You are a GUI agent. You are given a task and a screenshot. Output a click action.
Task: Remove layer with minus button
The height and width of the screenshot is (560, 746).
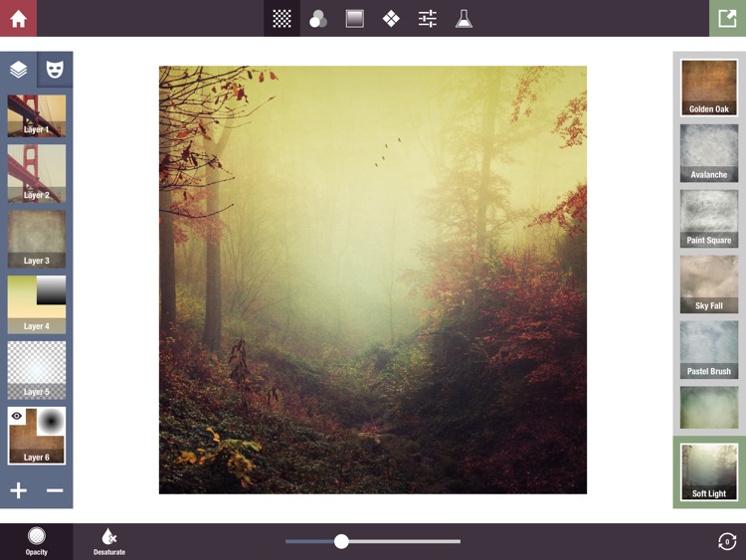pyautogui.click(x=55, y=490)
